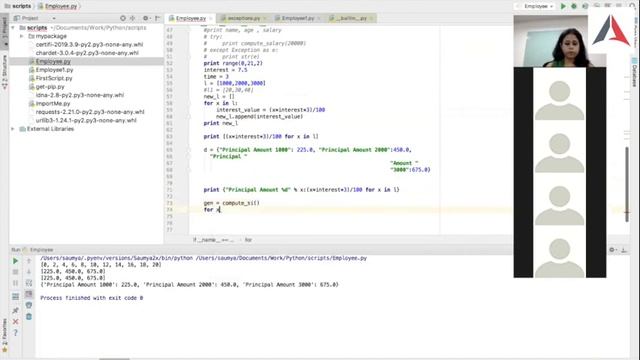Open help with the question mark icon
Viewport: 640px width, 360px height.
[x=16, y=333]
